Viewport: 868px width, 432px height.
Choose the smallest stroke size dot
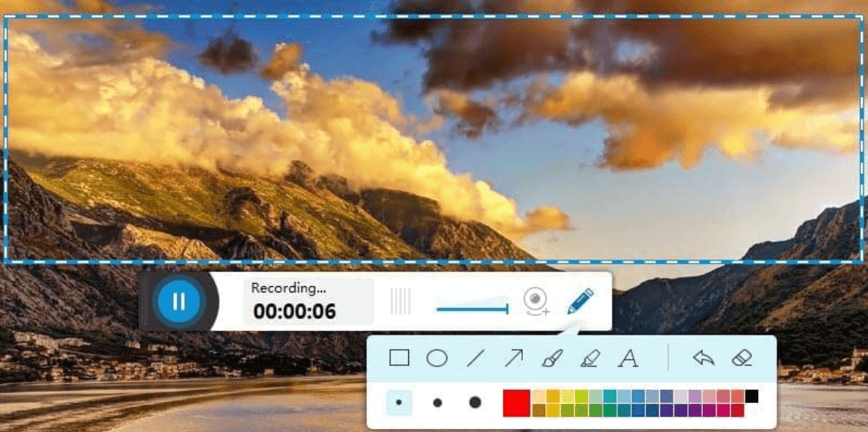tap(399, 402)
